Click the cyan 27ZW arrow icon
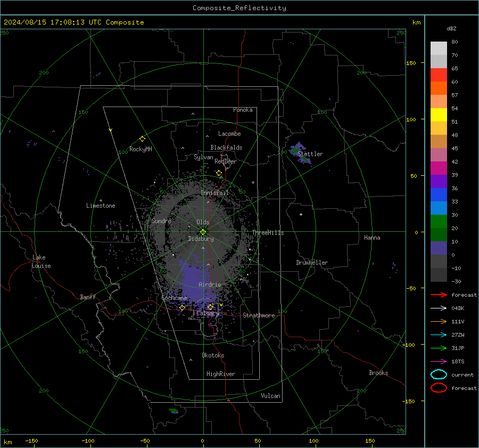This screenshot has height=448, width=479. [x=439, y=335]
